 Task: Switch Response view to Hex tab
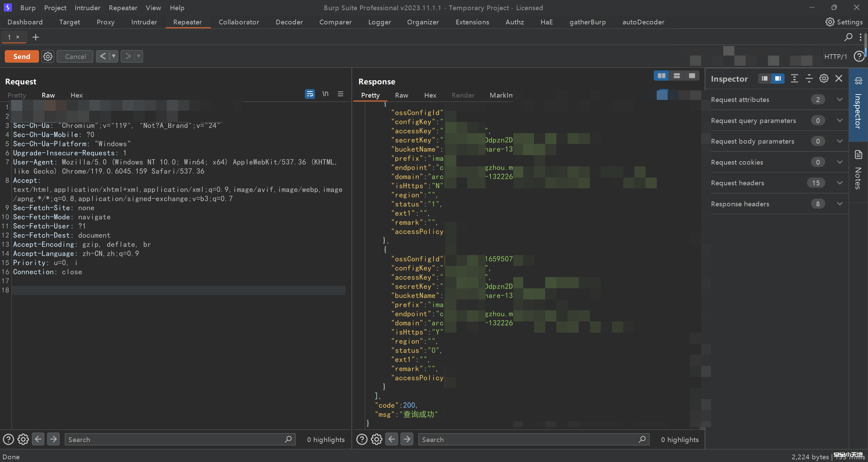tap(430, 95)
